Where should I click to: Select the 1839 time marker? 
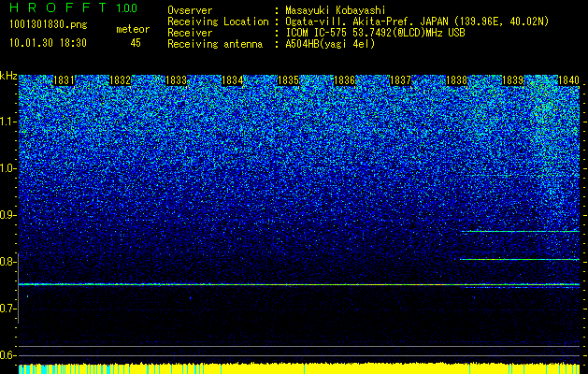click(x=512, y=80)
